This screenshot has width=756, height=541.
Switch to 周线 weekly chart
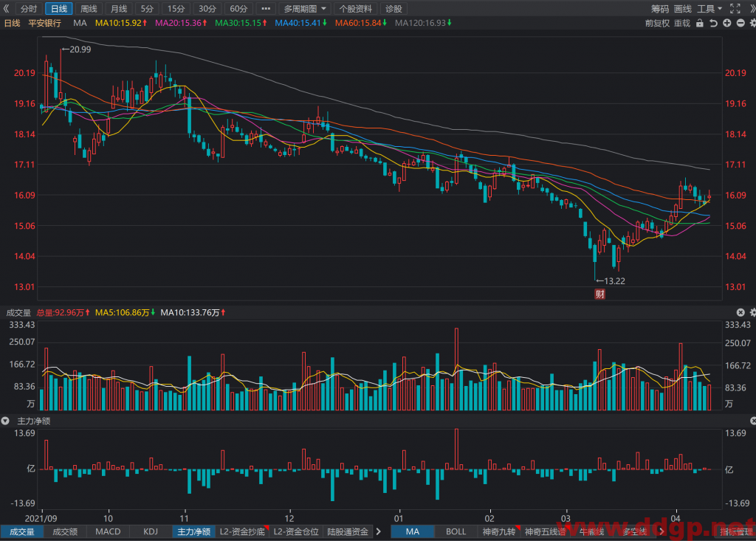[89, 9]
